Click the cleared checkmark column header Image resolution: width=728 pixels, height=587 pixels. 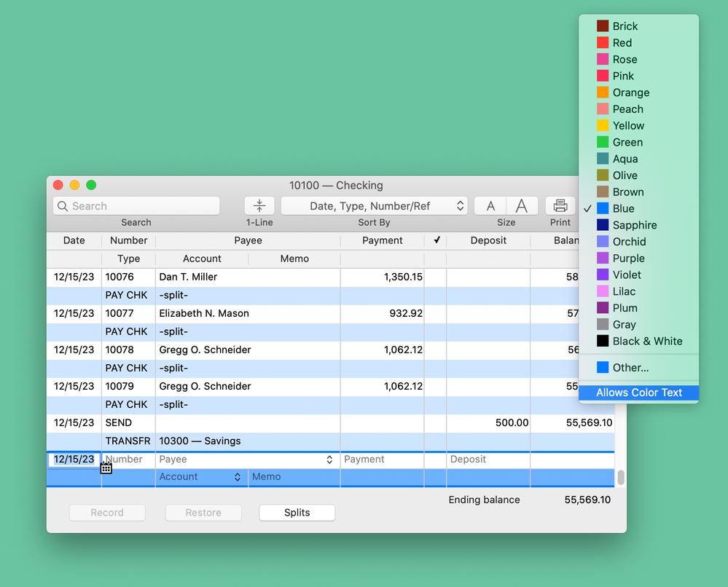(436, 240)
